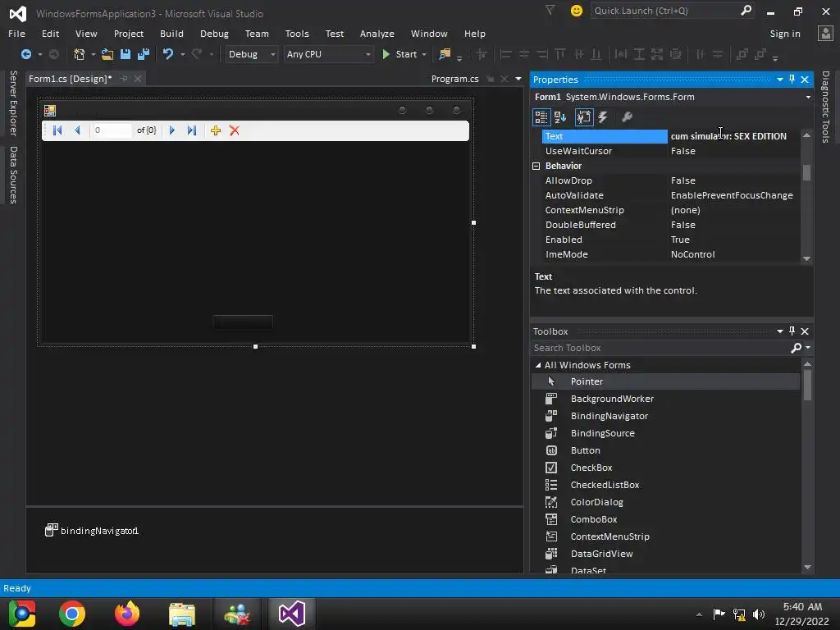
Task: Open the undo history dropdown arrow
Action: 183,55
